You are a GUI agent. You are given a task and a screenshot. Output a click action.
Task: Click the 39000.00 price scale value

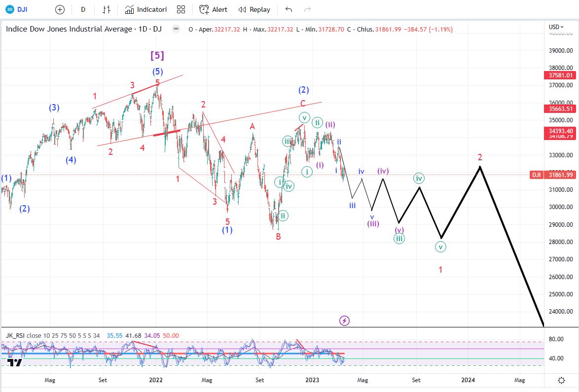[x=561, y=51]
